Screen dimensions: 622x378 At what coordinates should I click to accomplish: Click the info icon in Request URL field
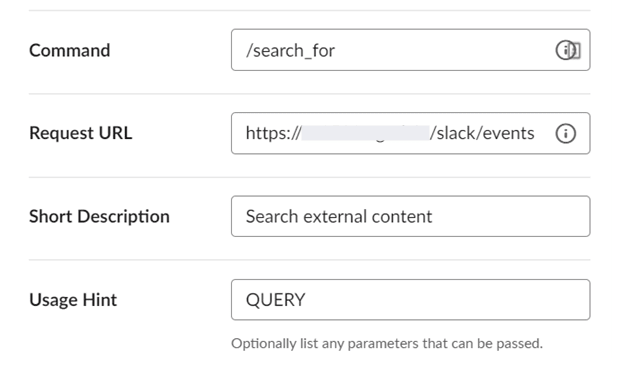(x=565, y=133)
